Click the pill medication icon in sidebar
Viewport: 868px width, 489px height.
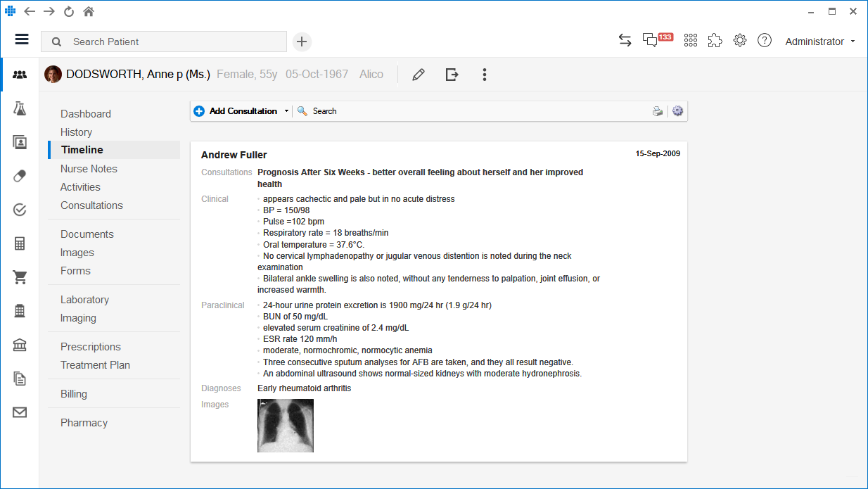20,176
